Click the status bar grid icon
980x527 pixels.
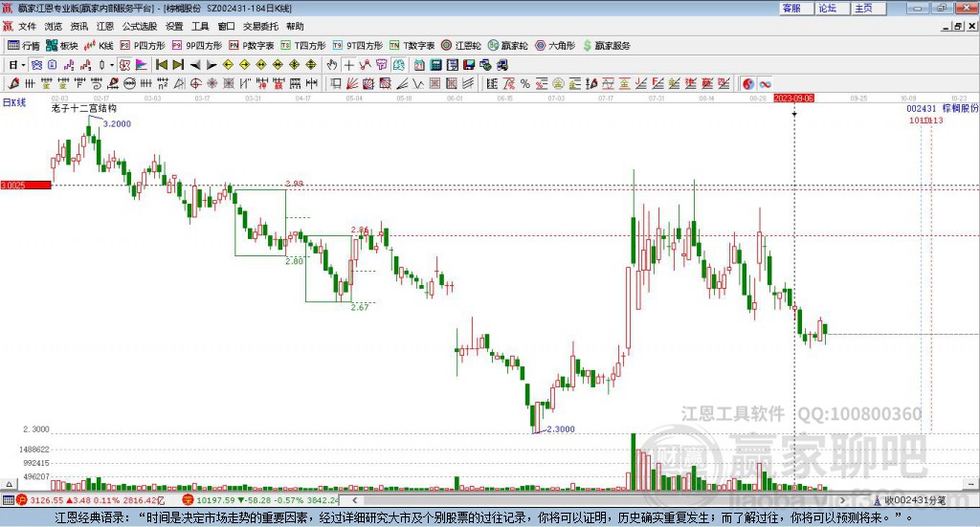8,500
